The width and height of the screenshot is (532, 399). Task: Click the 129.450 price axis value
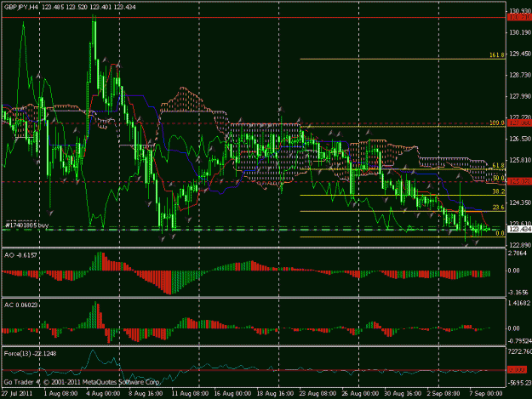click(x=519, y=54)
